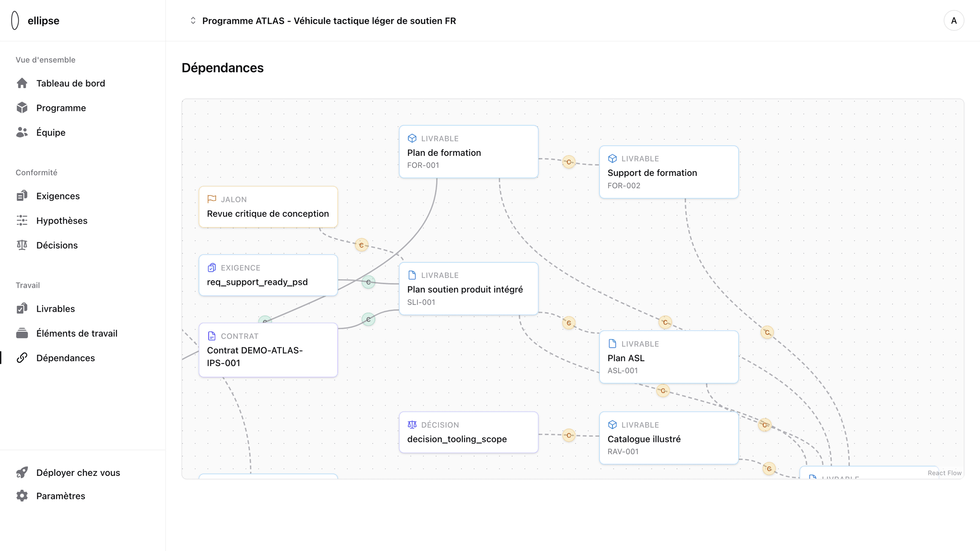The image size is (980, 551).
Task: Click the edge marker after decision_tooling_scope
Action: (x=569, y=435)
